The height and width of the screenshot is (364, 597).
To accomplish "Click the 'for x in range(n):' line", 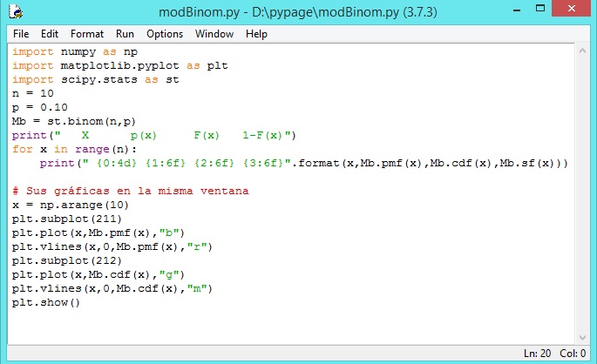I will click(x=74, y=149).
